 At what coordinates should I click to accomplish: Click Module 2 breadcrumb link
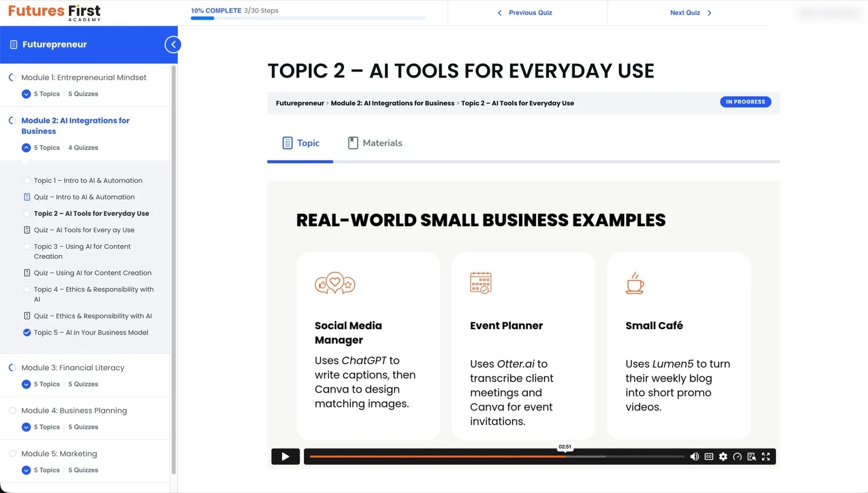click(393, 103)
